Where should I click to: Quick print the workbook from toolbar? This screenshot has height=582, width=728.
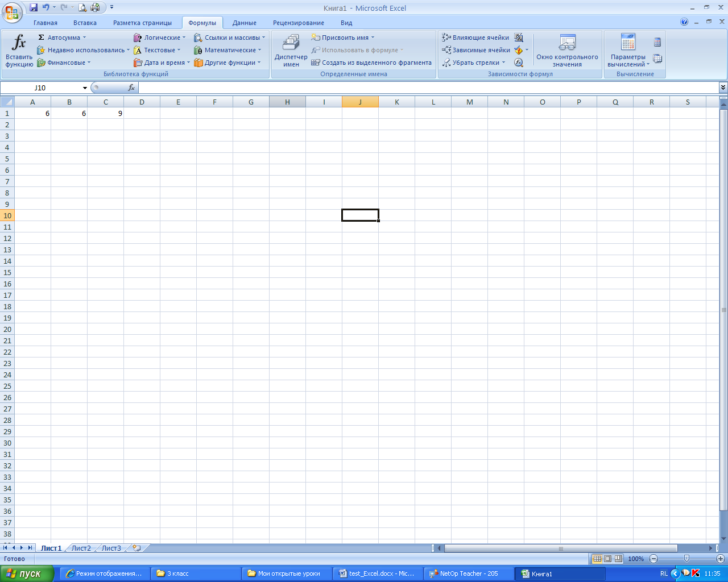(95, 7)
